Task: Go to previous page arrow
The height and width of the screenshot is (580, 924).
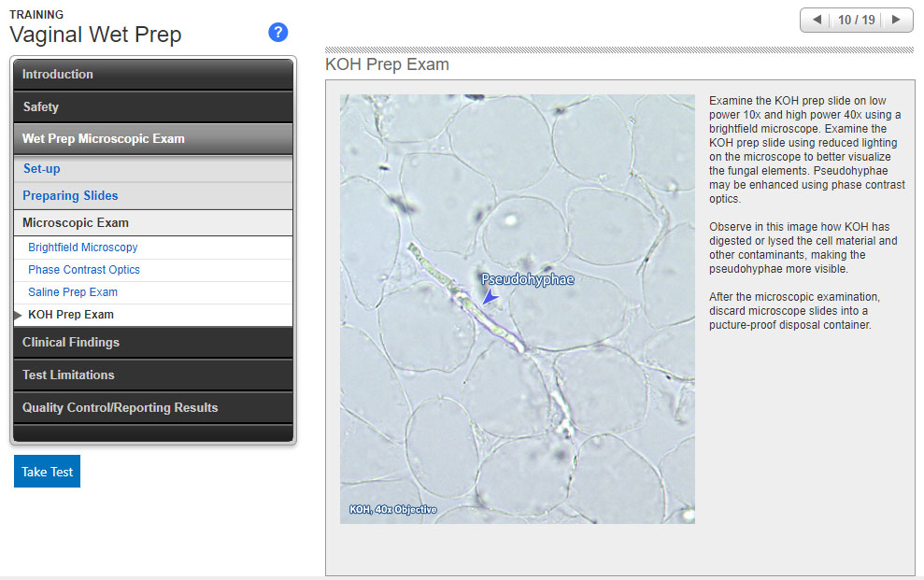Action: pos(817,20)
